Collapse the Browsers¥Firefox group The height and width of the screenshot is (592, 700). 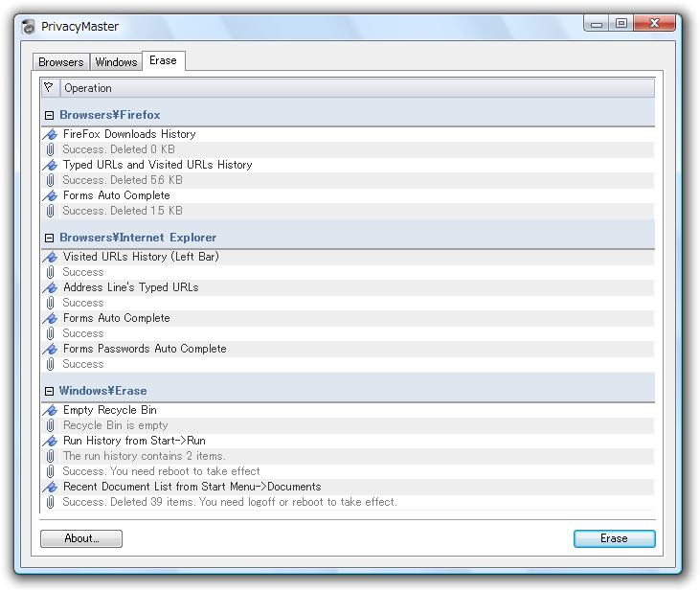pyautogui.click(x=49, y=116)
